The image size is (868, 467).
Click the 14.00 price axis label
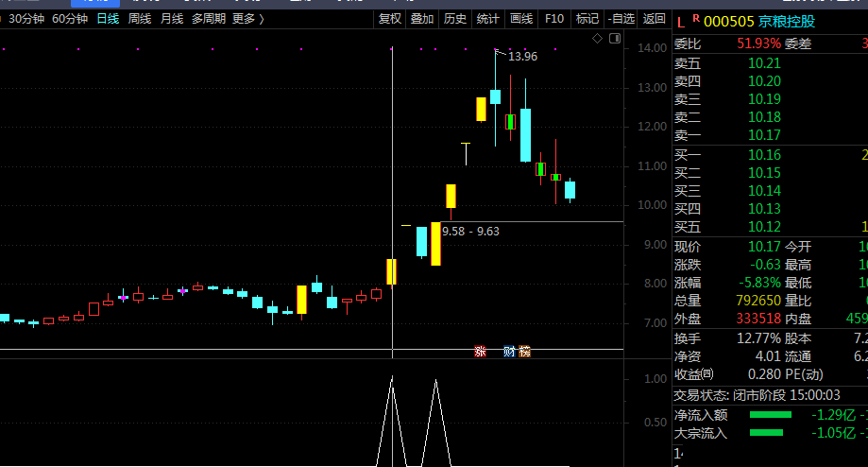pos(652,48)
